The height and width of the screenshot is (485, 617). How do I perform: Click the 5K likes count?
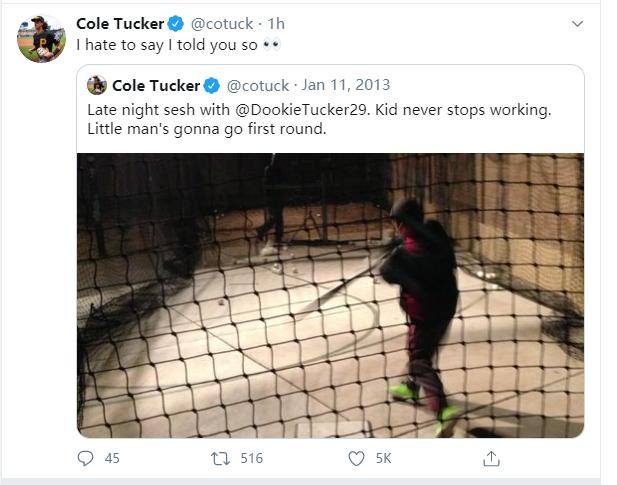click(383, 458)
